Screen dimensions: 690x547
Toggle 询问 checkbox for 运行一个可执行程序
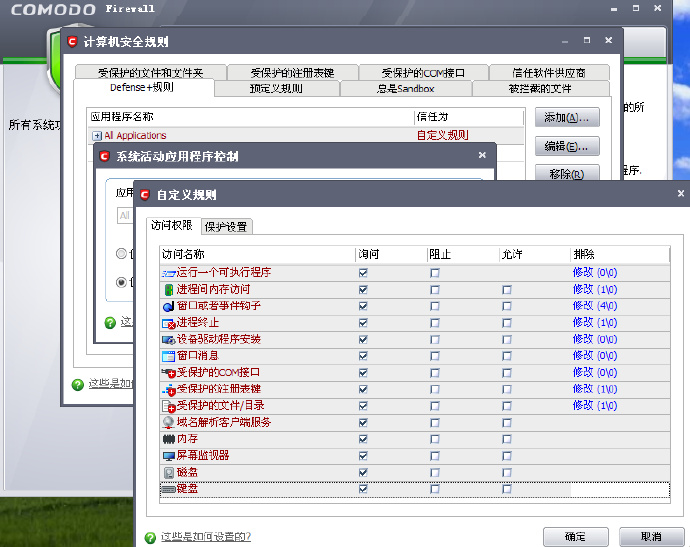pyautogui.click(x=363, y=273)
